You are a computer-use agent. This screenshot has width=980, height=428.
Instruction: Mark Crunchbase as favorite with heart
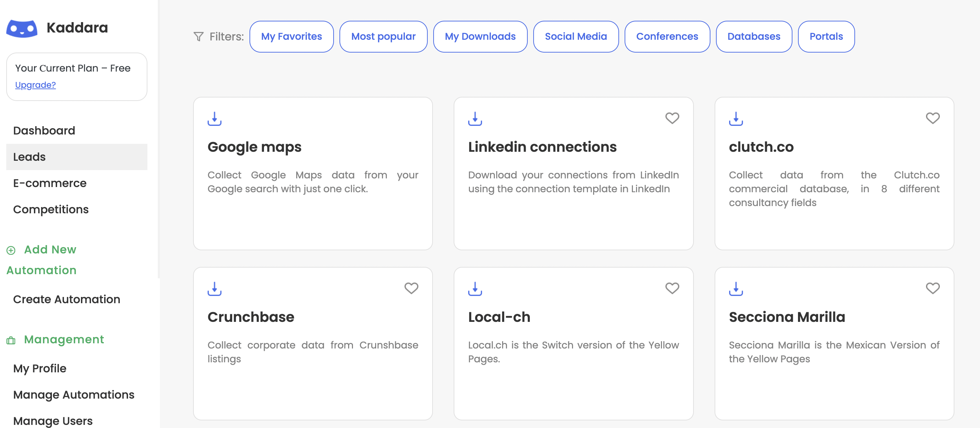point(411,288)
